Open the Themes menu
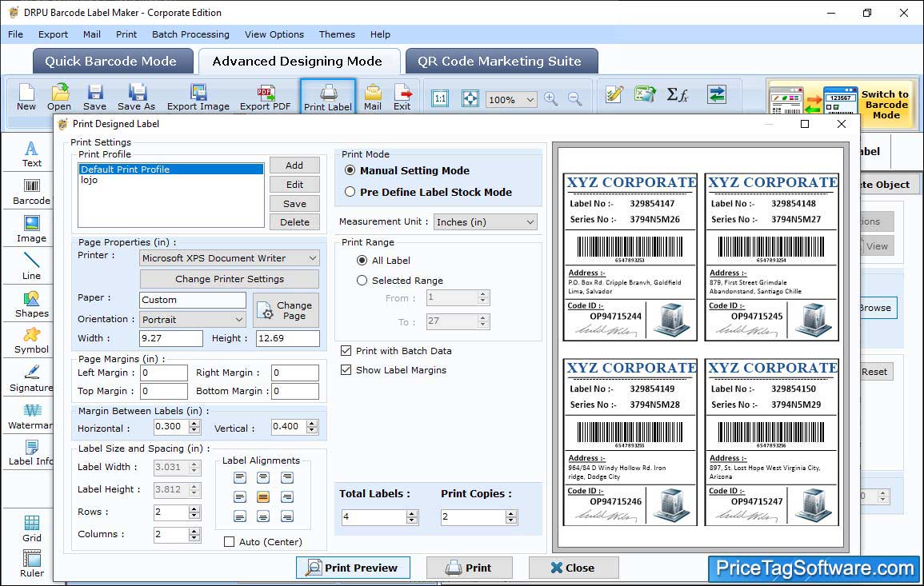This screenshot has height=586, width=924. pos(337,34)
